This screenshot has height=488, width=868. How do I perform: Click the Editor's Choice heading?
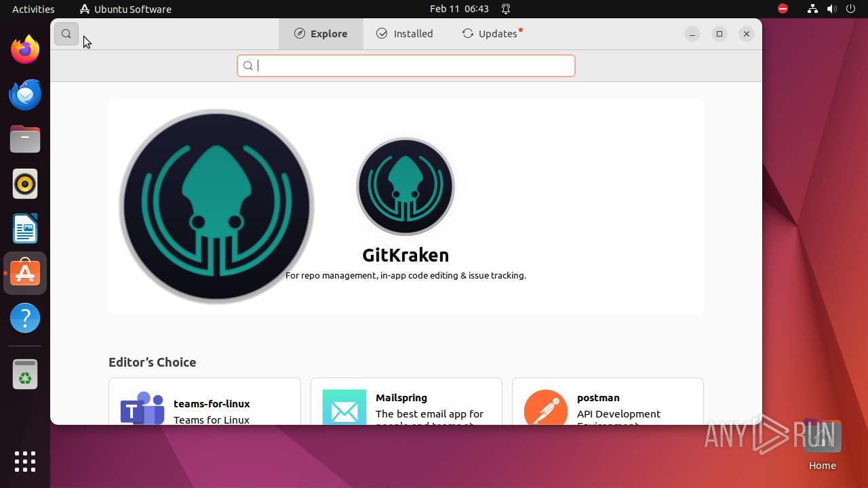click(x=153, y=363)
